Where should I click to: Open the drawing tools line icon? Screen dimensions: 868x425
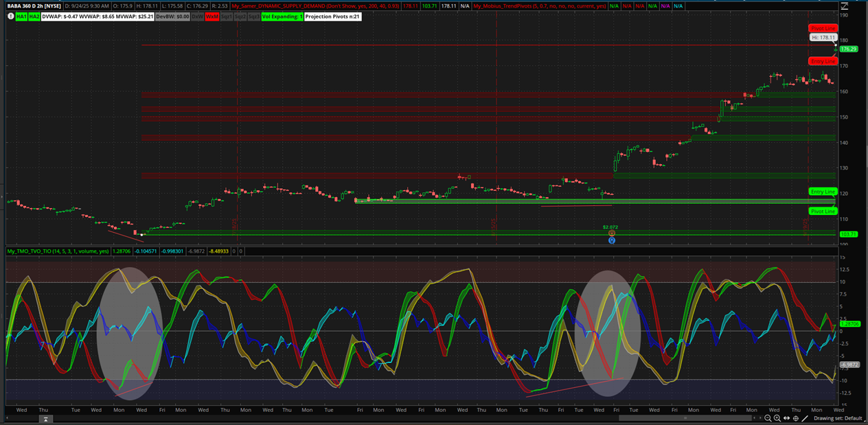(805, 418)
